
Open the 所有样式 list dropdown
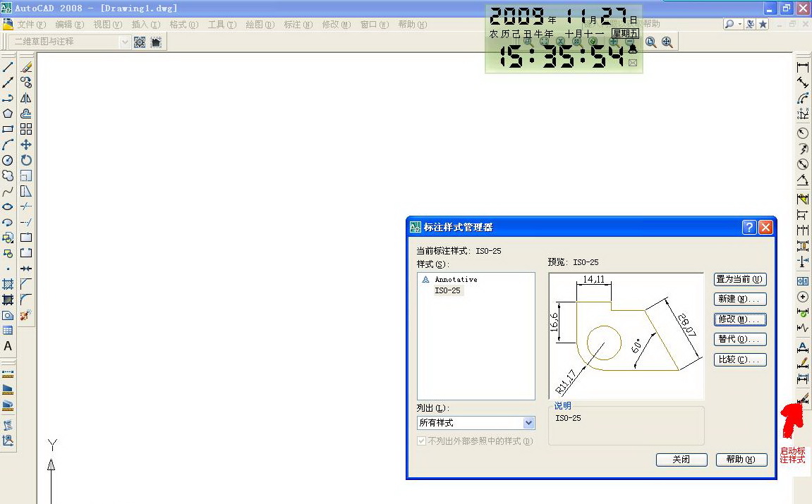click(x=528, y=423)
